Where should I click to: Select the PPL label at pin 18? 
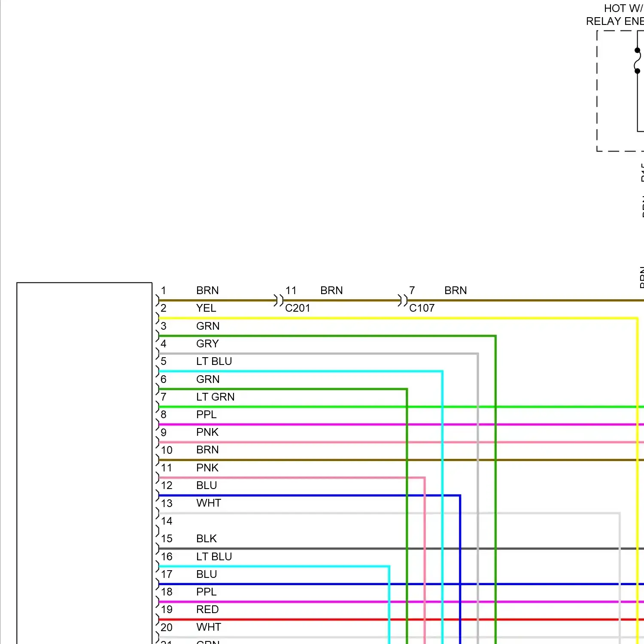[206, 592]
